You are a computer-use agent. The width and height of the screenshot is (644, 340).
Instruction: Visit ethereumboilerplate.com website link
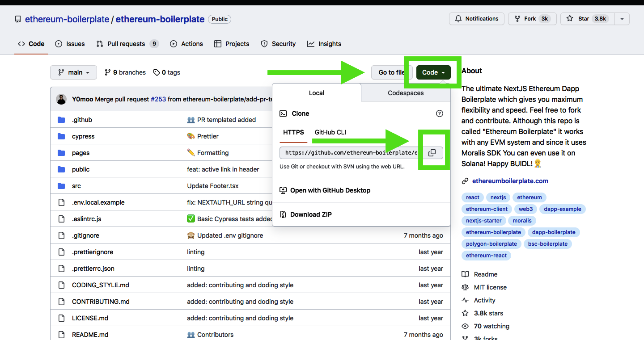coord(510,181)
